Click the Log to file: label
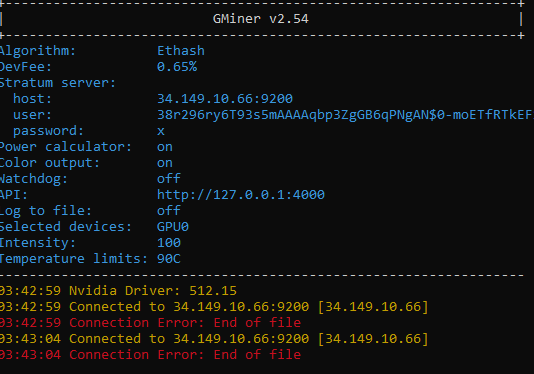This screenshot has width=534, height=374. click(46, 211)
